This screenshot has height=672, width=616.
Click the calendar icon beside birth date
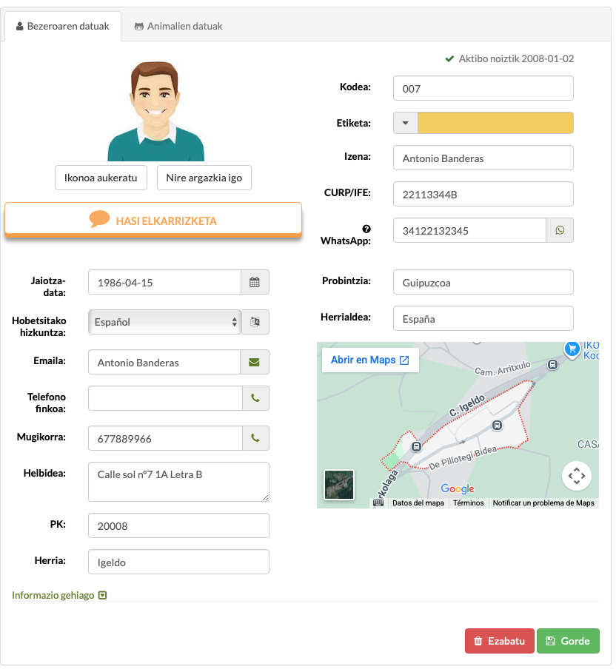pos(255,283)
